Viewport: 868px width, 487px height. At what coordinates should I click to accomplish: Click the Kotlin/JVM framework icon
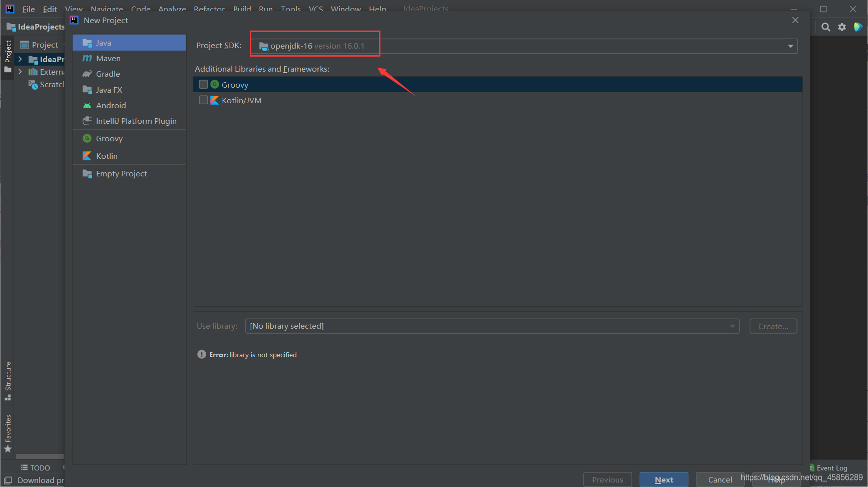pos(215,100)
